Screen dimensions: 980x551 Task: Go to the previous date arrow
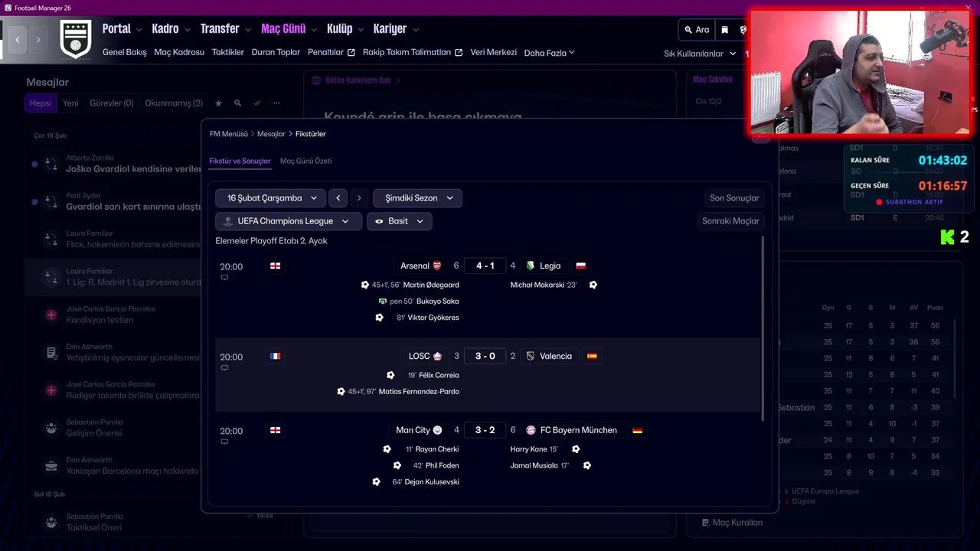click(338, 198)
